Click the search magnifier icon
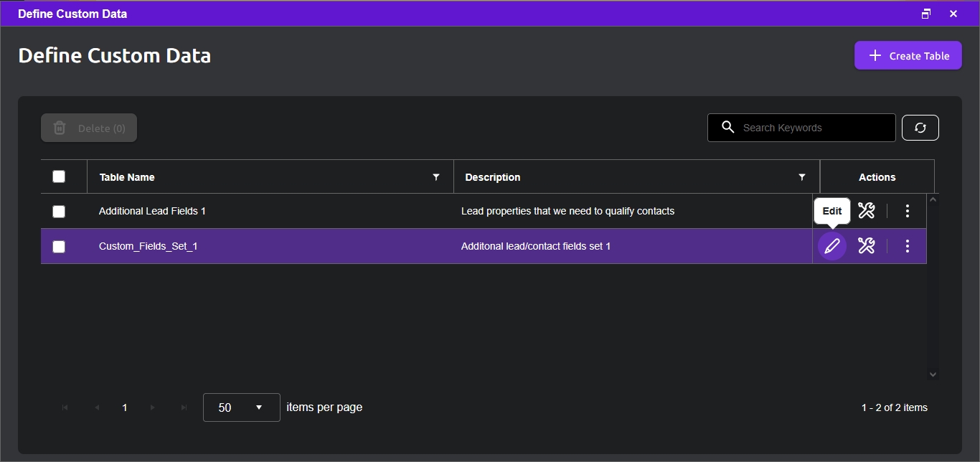The image size is (980, 462). point(727,127)
